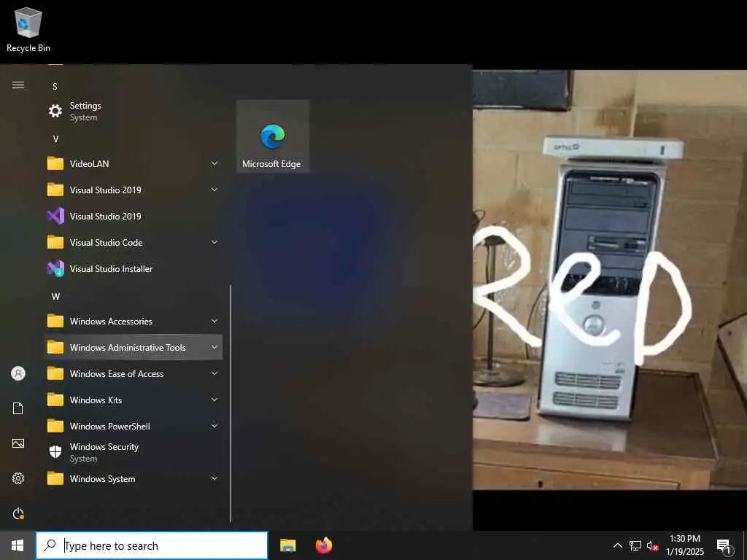Screen dimensions: 747x560
Task: Open Settings gear in Start sidebar
Action: click(x=18, y=478)
